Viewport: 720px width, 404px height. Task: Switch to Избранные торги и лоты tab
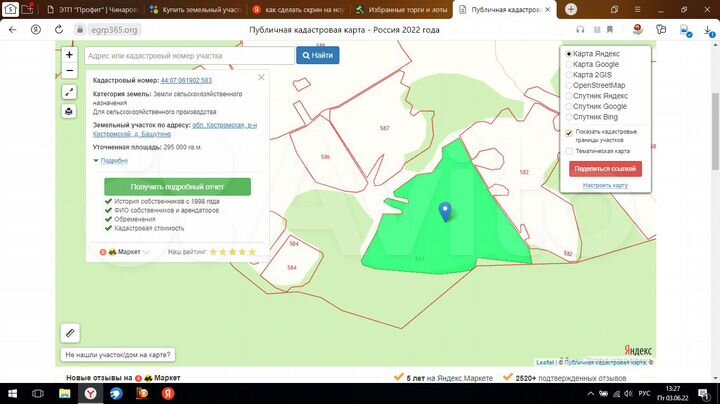(401, 10)
